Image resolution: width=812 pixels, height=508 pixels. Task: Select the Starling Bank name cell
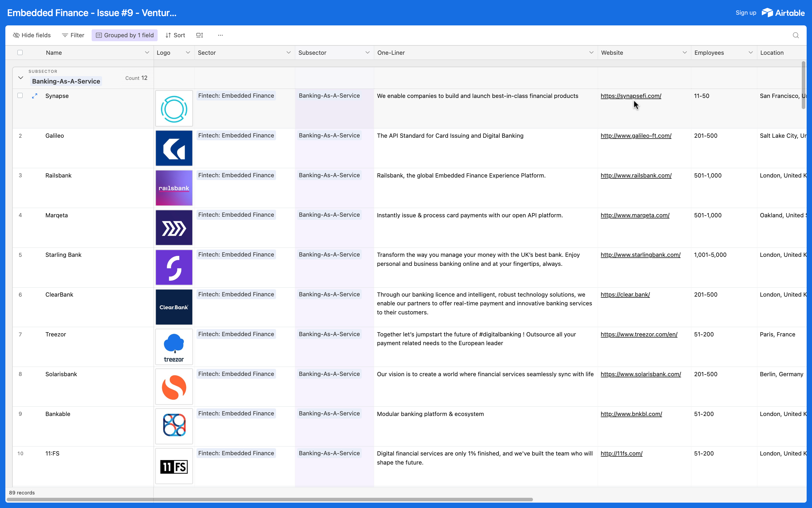[x=83, y=268]
